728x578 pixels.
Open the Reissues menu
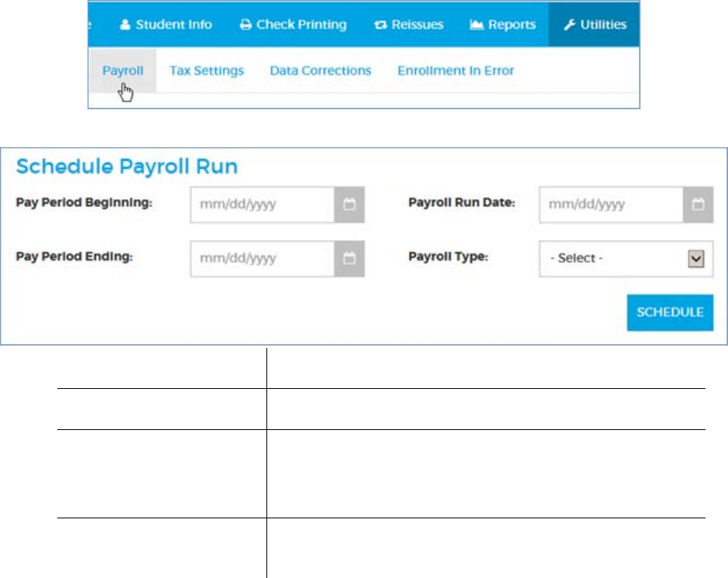click(x=409, y=25)
